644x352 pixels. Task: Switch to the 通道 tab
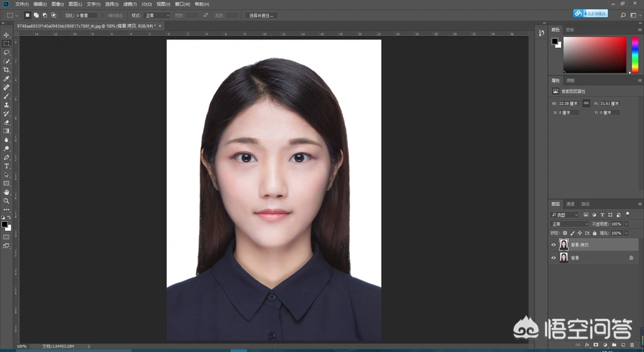pyautogui.click(x=570, y=204)
